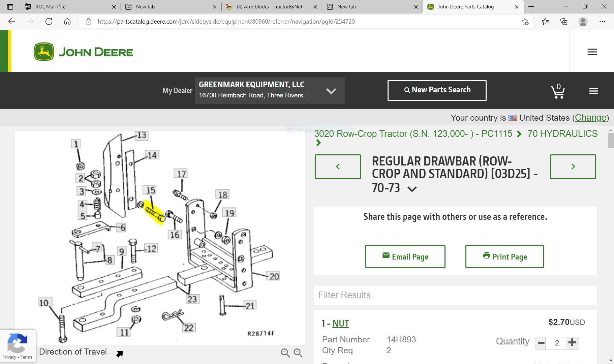Viewport: 614px width, 364px height.
Task: Select callout 1 in diagram
Action: coord(76,144)
